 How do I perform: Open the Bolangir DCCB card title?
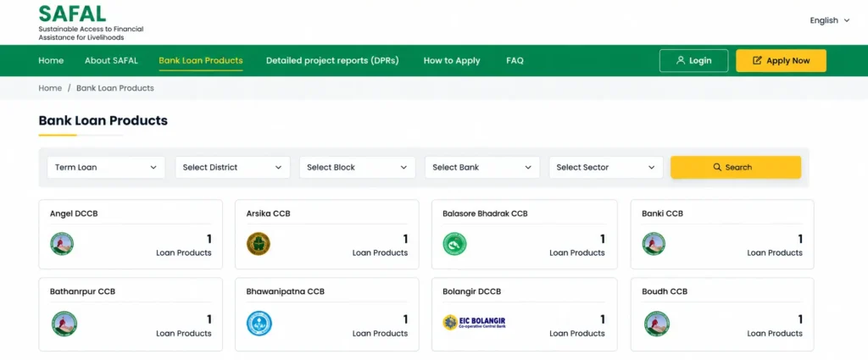pyautogui.click(x=471, y=291)
